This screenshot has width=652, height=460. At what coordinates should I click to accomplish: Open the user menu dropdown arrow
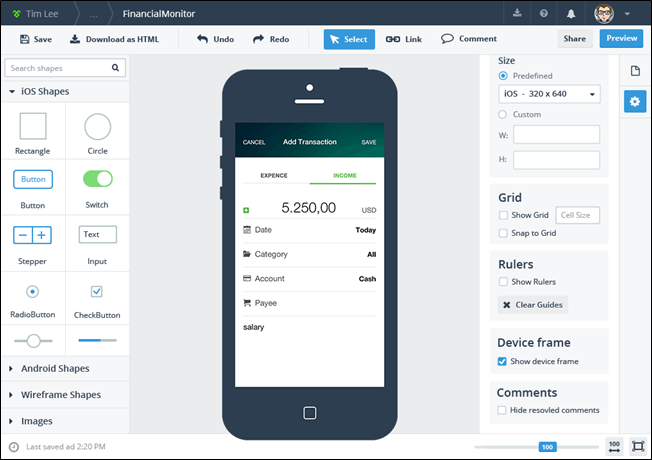click(x=627, y=14)
